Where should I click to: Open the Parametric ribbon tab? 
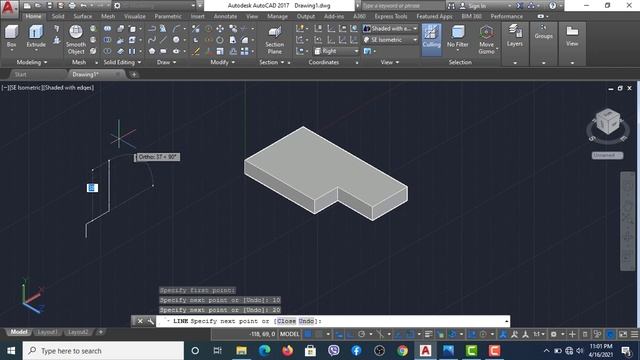coord(168,16)
